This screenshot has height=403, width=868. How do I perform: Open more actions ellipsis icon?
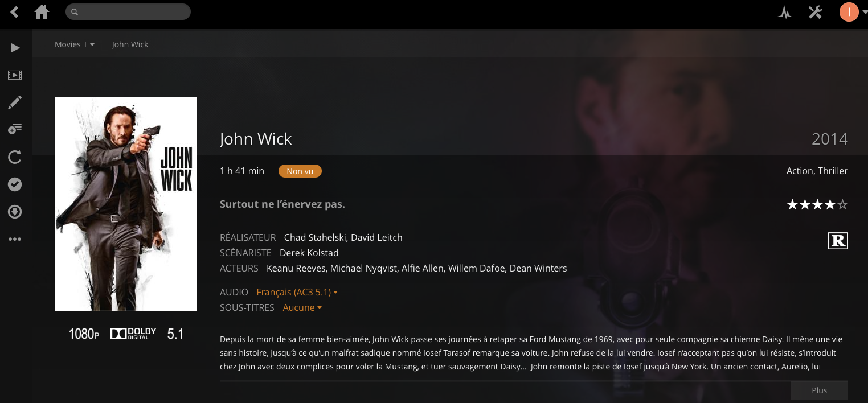pyautogui.click(x=15, y=239)
